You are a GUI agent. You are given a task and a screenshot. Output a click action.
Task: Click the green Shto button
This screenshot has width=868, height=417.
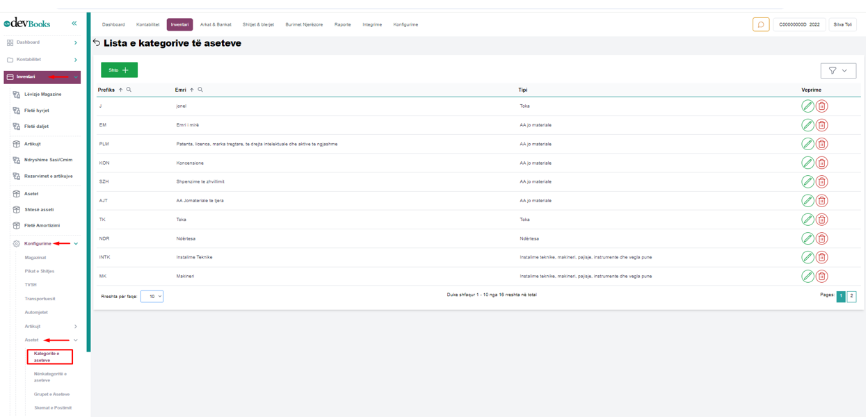[x=119, y=70]
